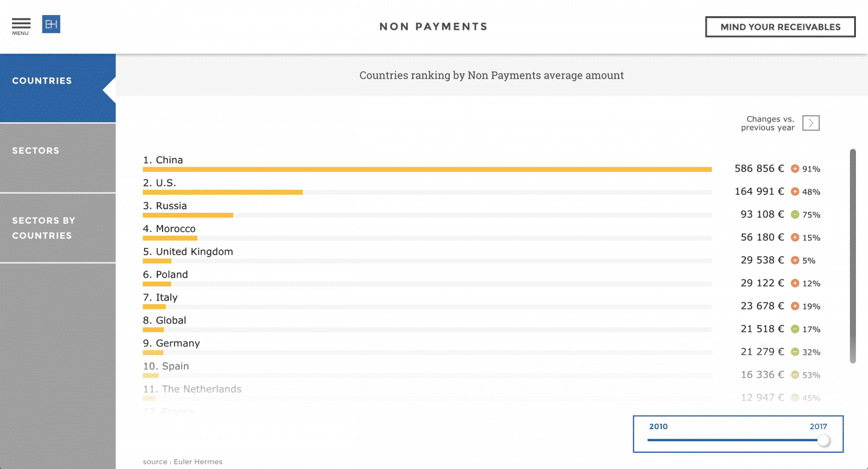The image size is (868, 469).
Task: Click the Euler Hermes logo icon
Action: click(51, 24)
